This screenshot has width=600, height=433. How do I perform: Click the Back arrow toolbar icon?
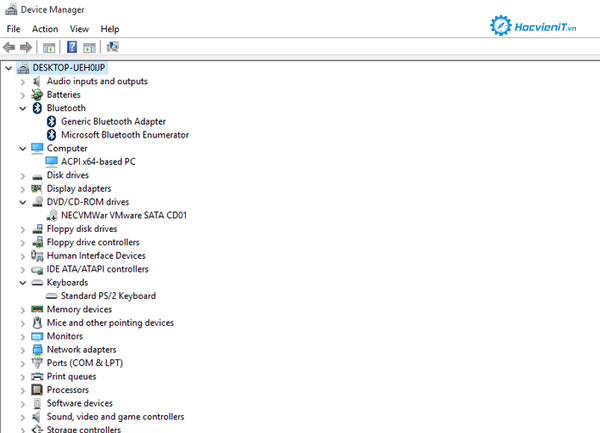pos(9,47)
